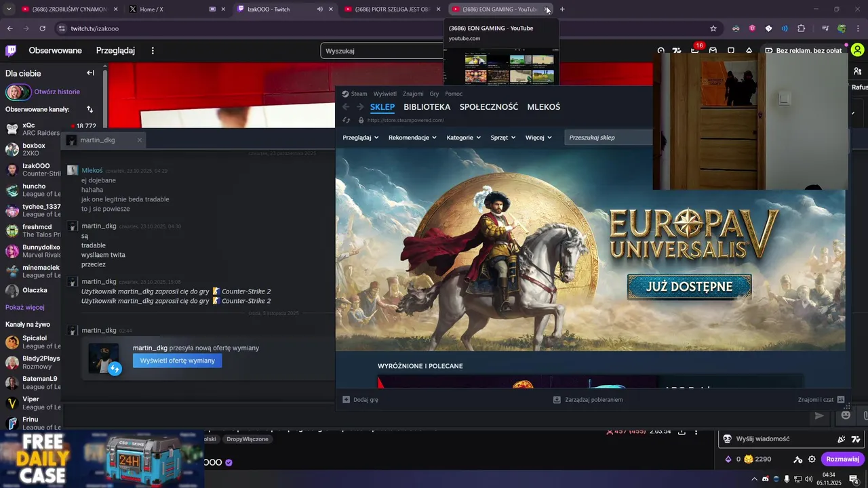Expand the Steam Więcej dropdown
Screen dimensions: 868x488
click(538, 138)
